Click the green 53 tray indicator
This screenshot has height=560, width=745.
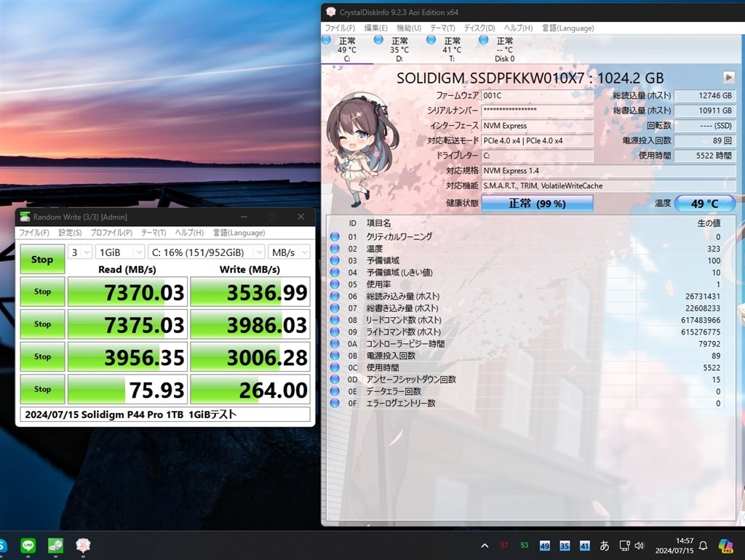pos(524,545)
